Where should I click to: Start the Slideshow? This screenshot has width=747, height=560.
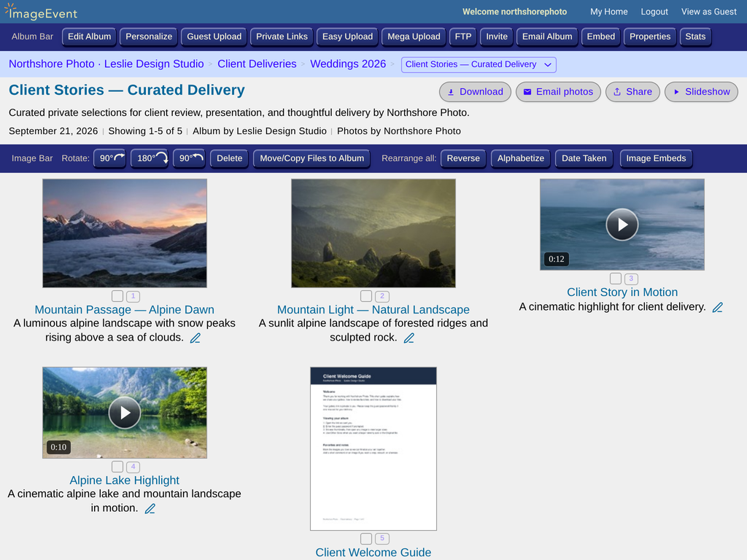701,92
